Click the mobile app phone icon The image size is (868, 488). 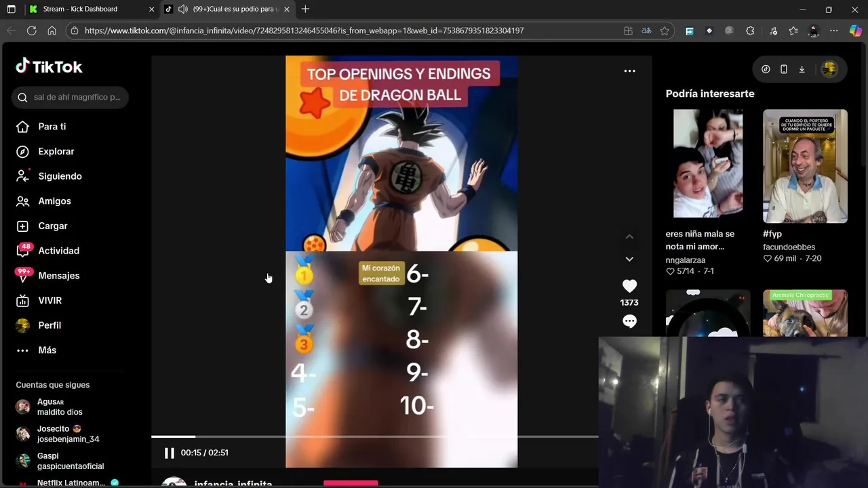pyautogui.click(x=783, y=69)
